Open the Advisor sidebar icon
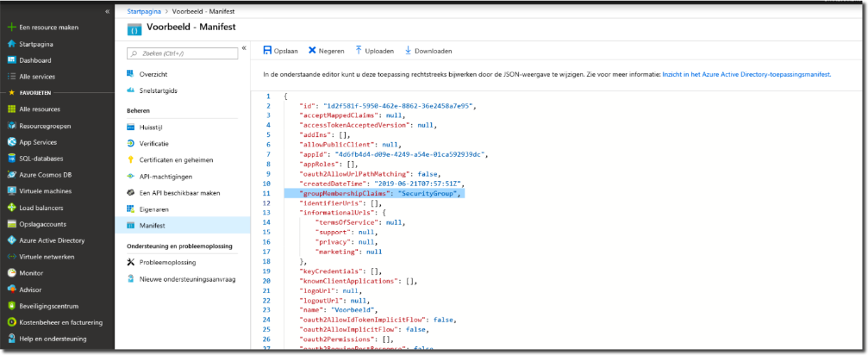868x355 pixels. (12, 290)
